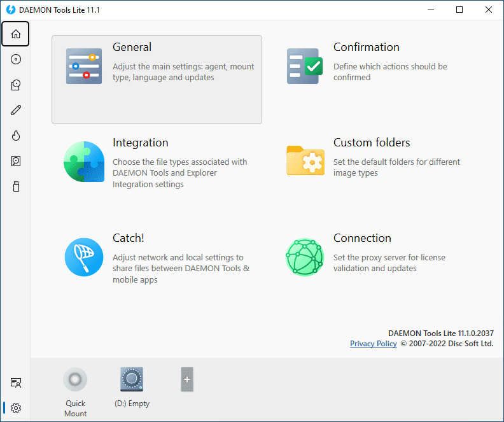
Task: Click "Define which actions should be confirmed" text
Action: tap(390, 72)
